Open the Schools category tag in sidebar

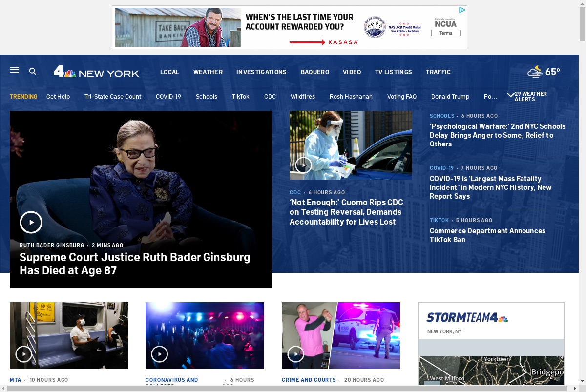442,116
